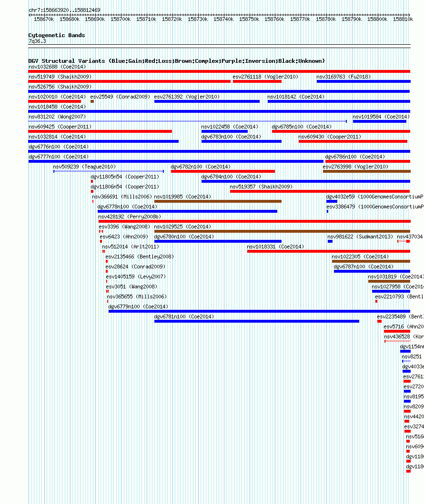Select nsv519357 (Shaikh2009) label
This screenshot has width=424, height=504.
click(x=261, y=187)
